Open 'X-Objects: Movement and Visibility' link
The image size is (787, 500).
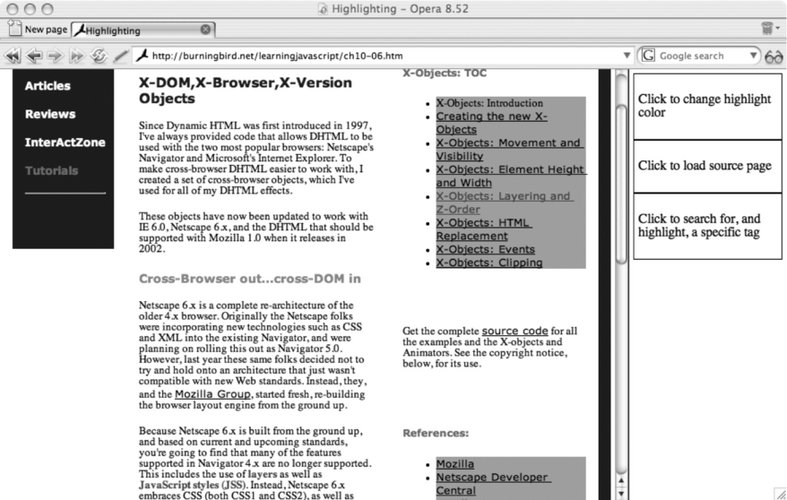point(509,149)
